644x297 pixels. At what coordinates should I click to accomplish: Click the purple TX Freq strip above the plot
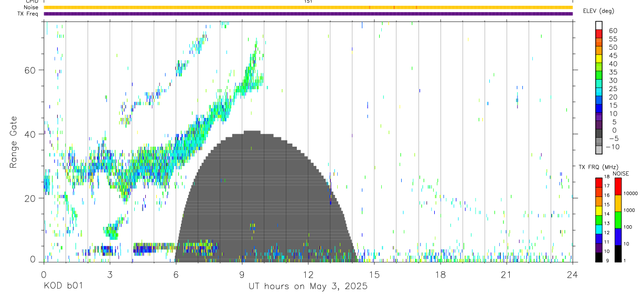[x=308, y=14]
